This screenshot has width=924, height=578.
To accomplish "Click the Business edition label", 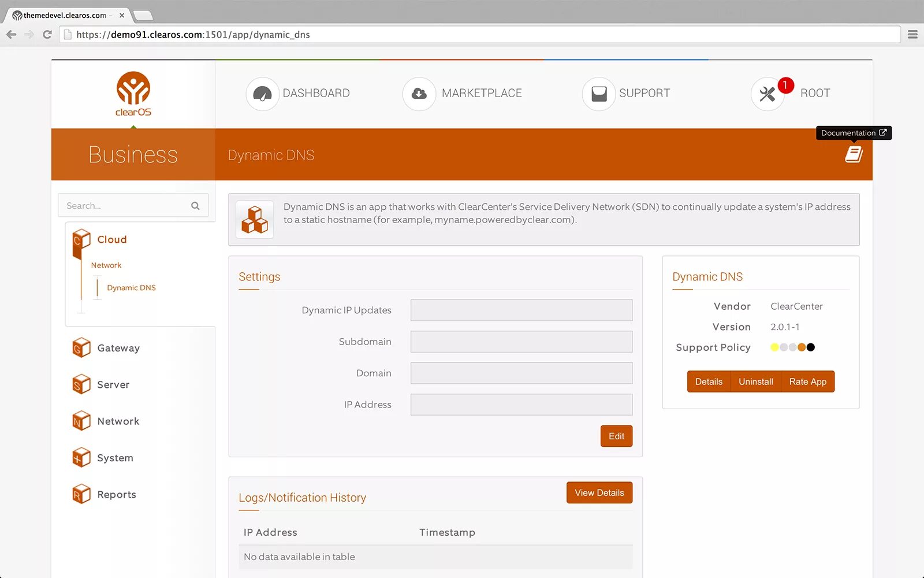I will coord(133,155).
